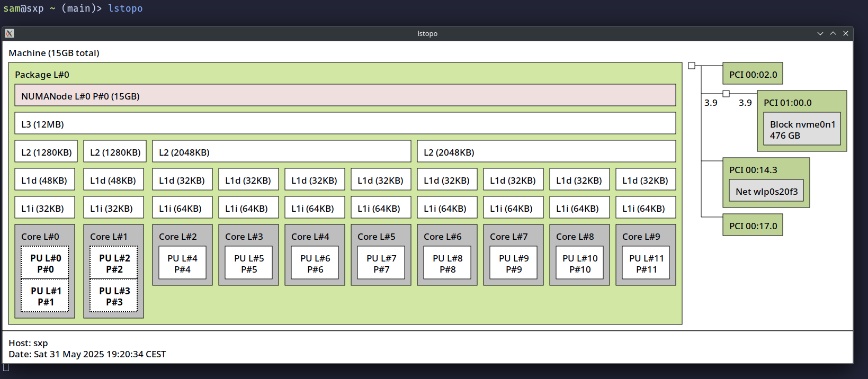Select processing unit PU L#3 P#3

114,296
